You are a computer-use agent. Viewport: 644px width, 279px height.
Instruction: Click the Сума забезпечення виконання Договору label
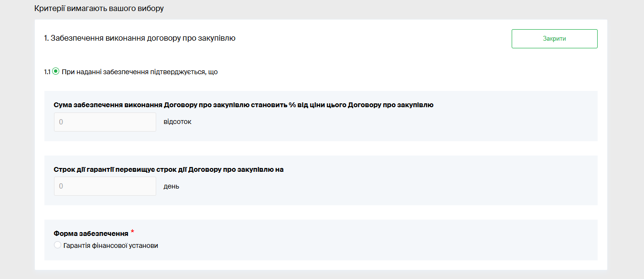(244, 105)
